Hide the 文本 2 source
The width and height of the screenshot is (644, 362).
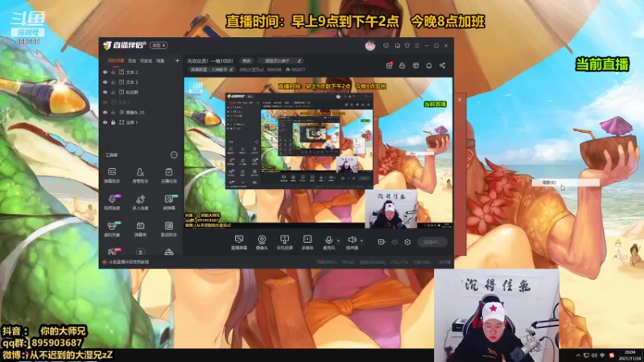coord(105,72)
